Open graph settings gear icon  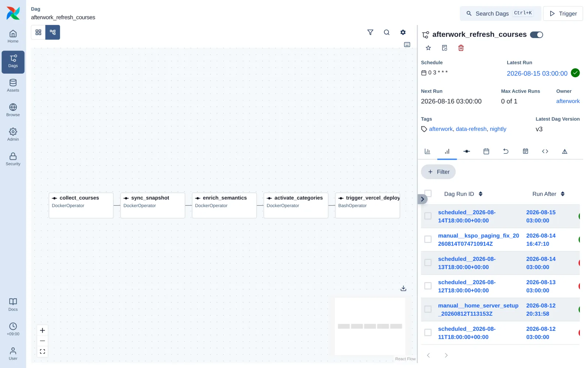[x=403, y=32]
